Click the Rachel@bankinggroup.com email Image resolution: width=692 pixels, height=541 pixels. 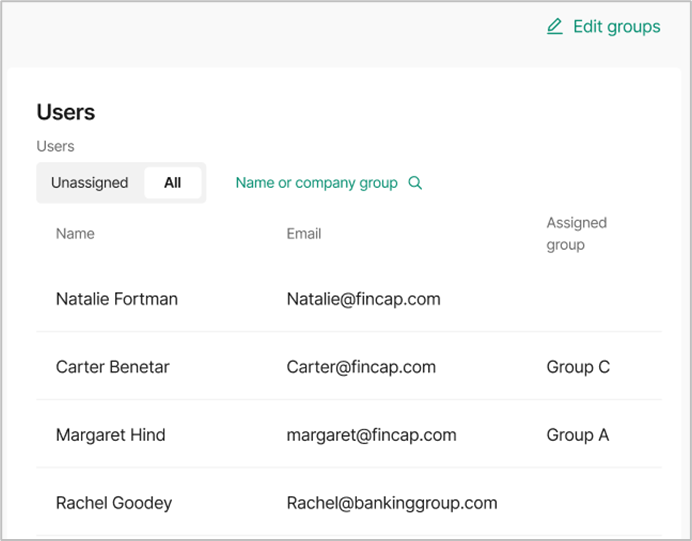[392, 503]
